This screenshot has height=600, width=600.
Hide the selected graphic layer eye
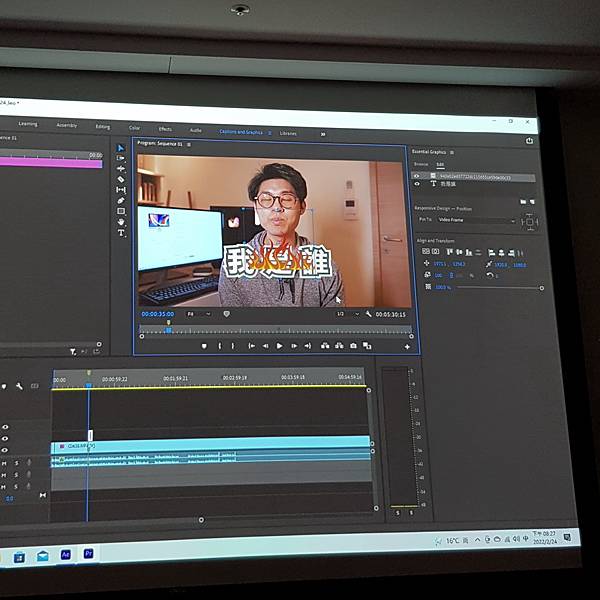click(417, 176)
